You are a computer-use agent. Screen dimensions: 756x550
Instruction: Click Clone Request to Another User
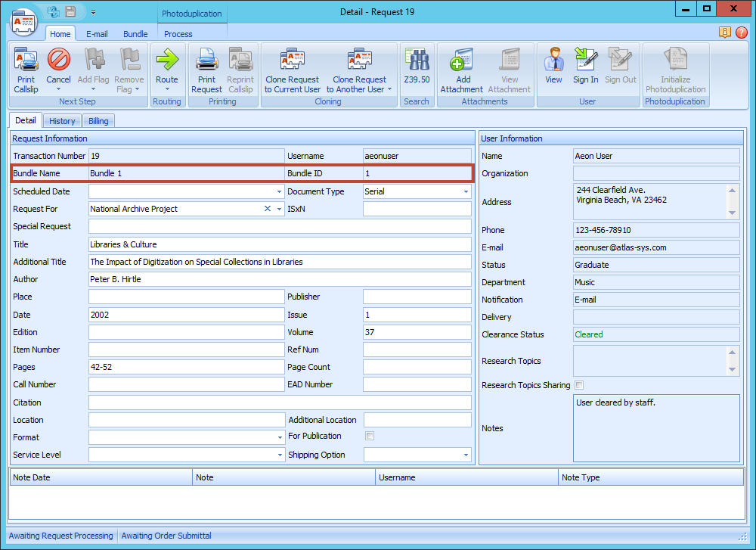(360, 61)
